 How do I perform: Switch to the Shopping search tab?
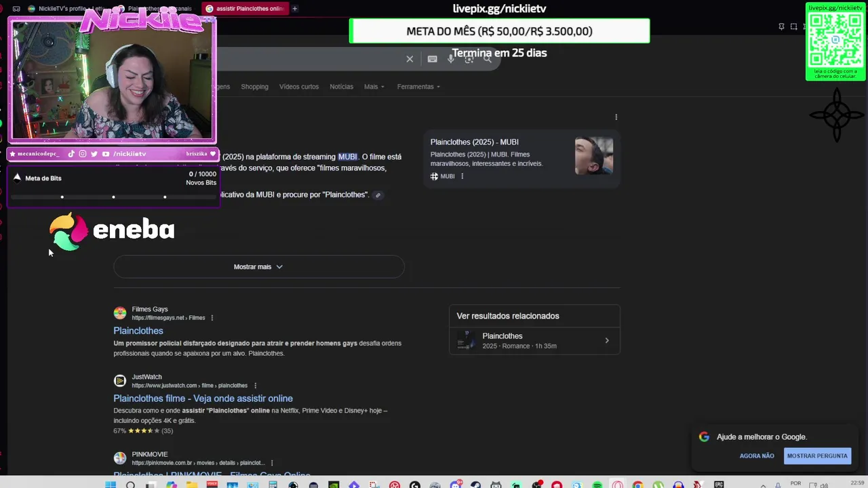[254, 87]
